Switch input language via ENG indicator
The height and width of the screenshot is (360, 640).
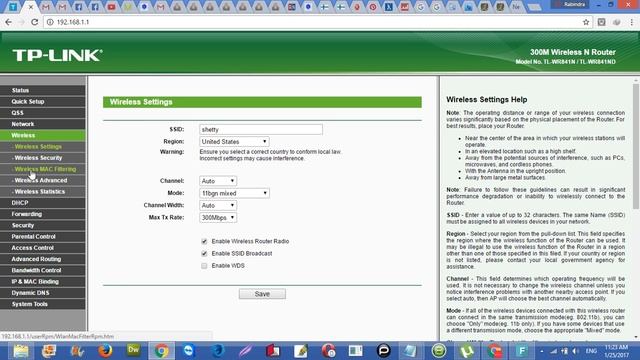[591, 351]
